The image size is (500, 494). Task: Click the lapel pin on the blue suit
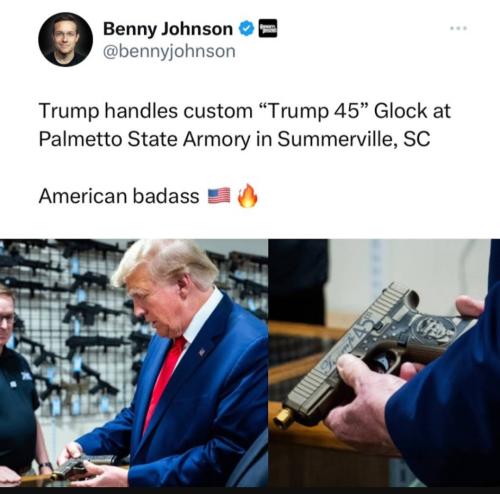202,352
